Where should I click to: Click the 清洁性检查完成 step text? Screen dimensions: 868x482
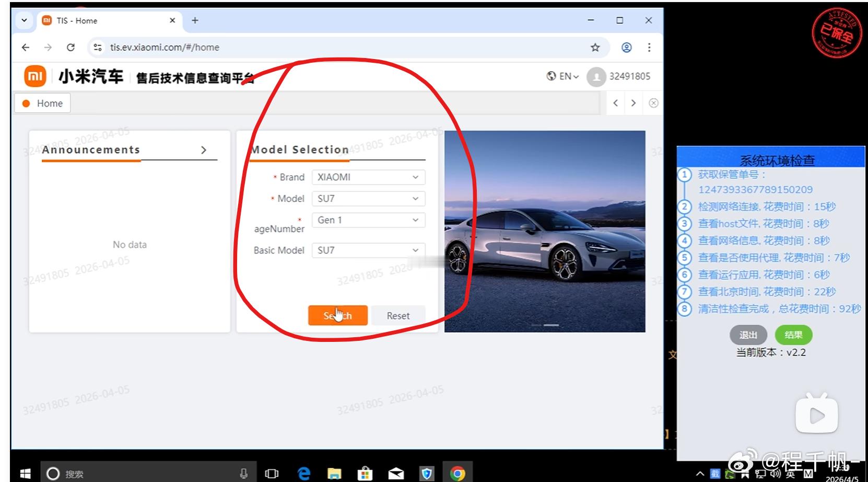click(x=779, y=309)
